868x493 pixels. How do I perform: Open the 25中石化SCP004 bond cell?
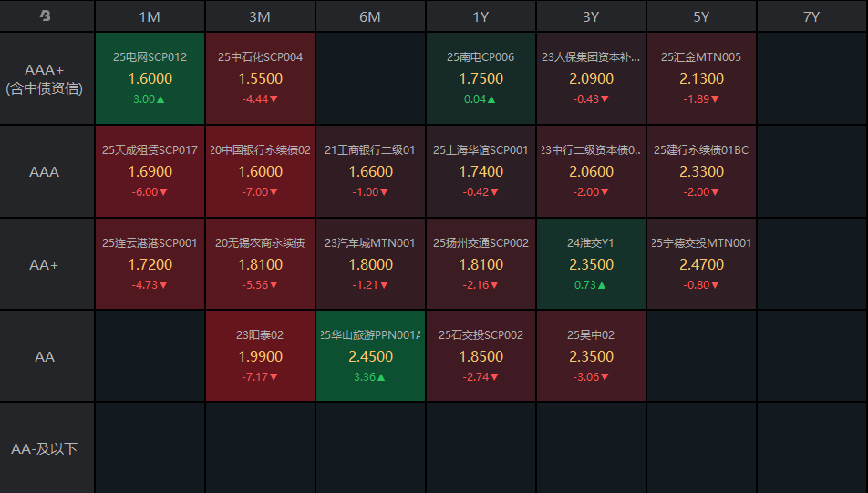[260, 78]
